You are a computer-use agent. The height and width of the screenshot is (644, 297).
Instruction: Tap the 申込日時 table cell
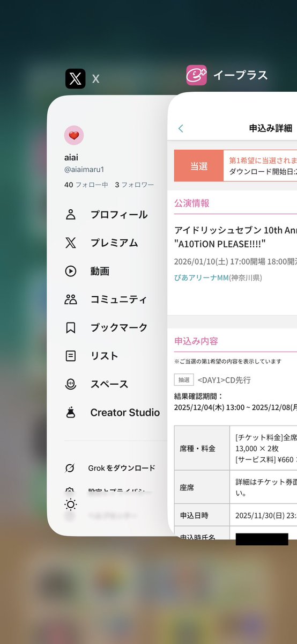pyautogui.click(x=202, y=515)
